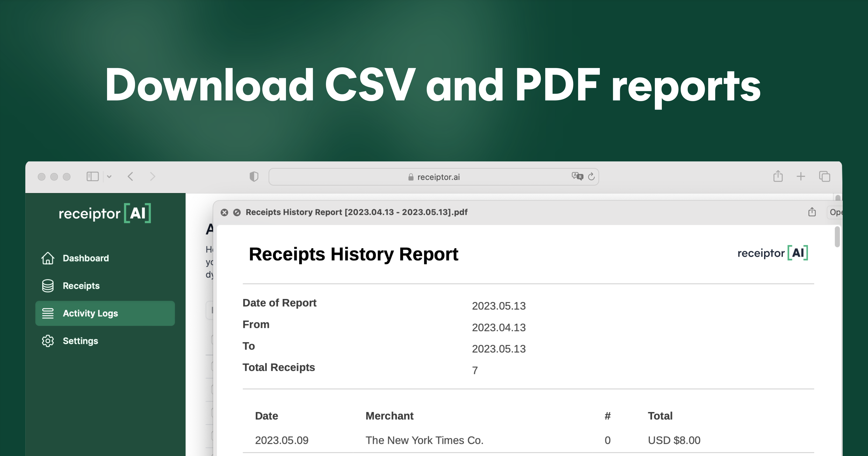
Task: Open the Receipts menu item
Action: click(81, 286)
